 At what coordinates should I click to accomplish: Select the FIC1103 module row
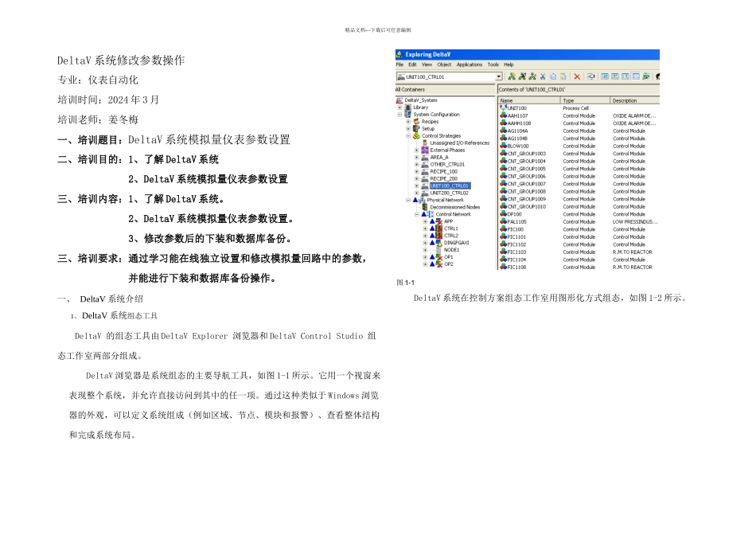579,252
